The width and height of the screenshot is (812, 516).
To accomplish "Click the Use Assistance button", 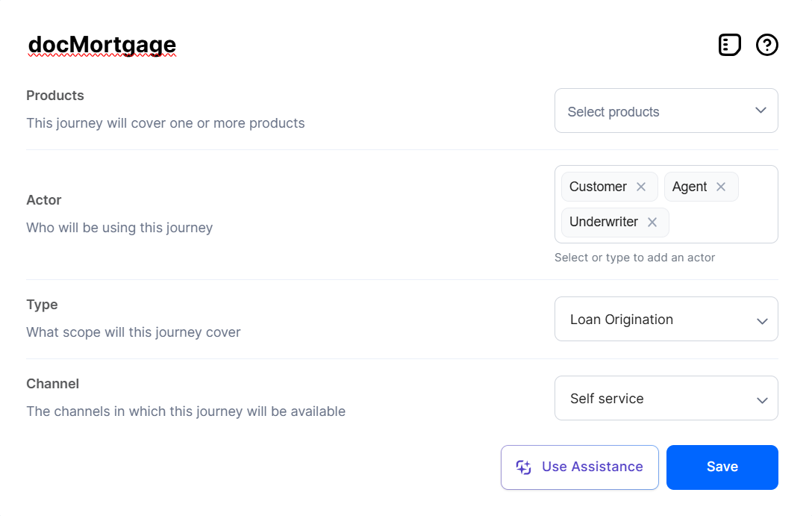I will 580,467.
